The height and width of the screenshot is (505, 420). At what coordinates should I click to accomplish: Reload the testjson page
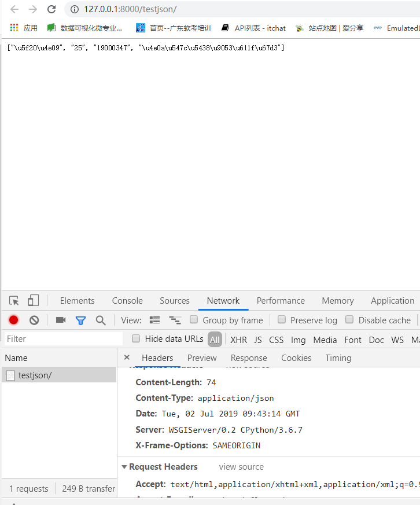point(51,9)
